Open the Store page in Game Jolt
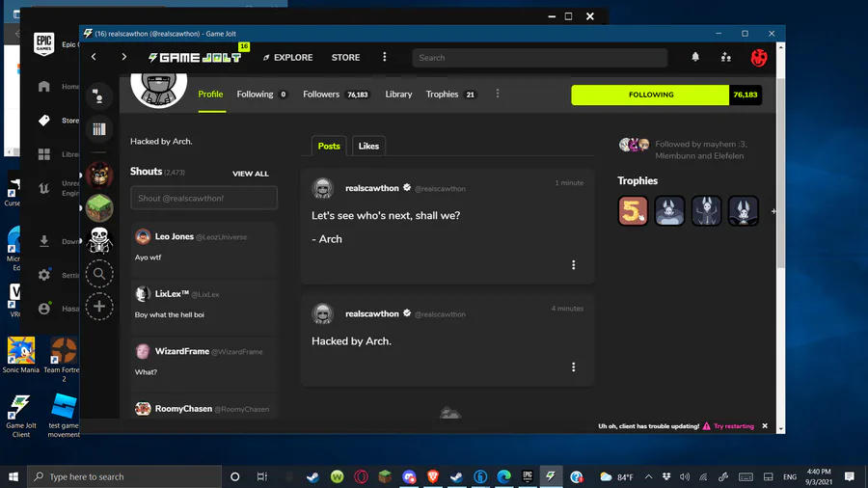The image size is (868, 488). coord(345,57)
